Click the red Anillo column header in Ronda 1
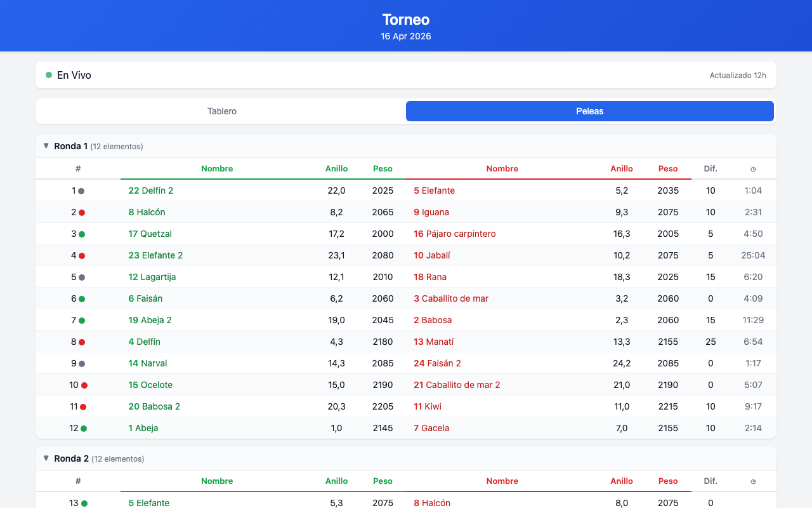 point(622,169)
